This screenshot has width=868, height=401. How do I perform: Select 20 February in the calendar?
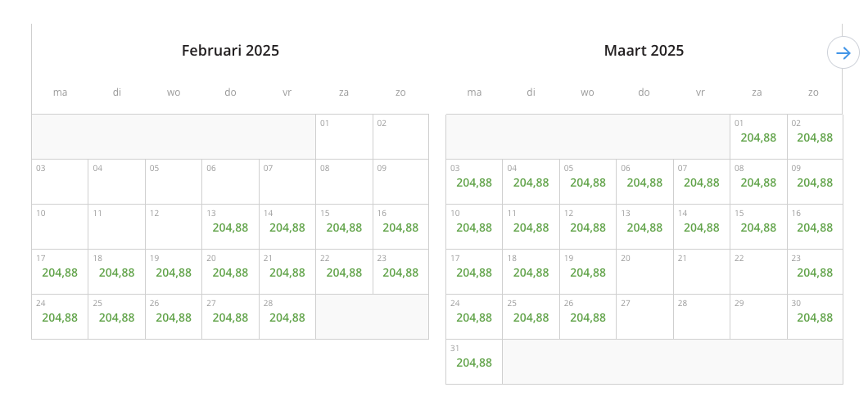tap(230, 272)
